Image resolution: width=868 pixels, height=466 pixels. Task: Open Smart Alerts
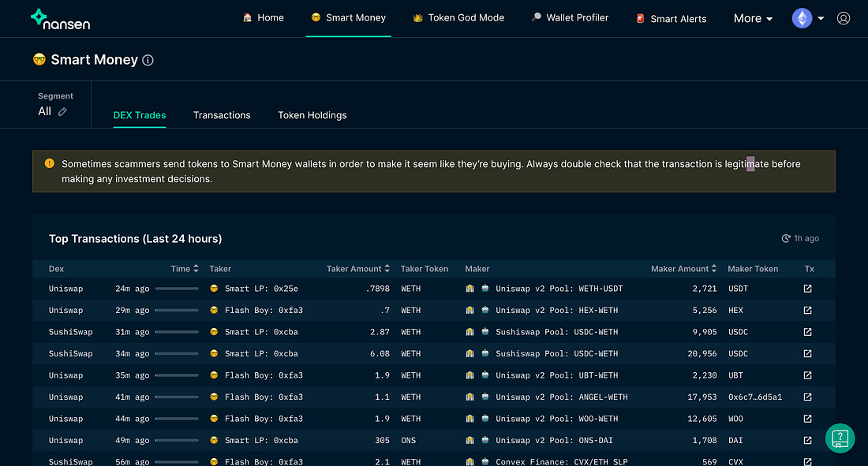click(672, 19)
